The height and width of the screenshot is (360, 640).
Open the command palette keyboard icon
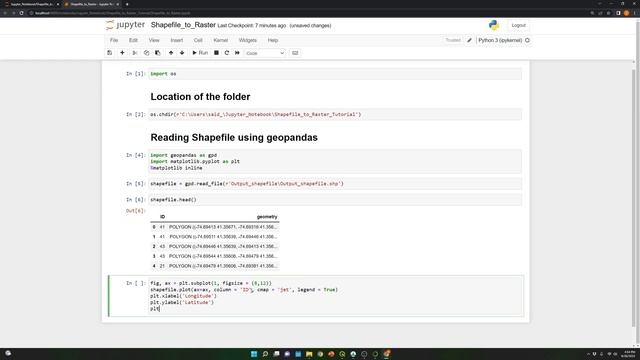tap(295, 53)
